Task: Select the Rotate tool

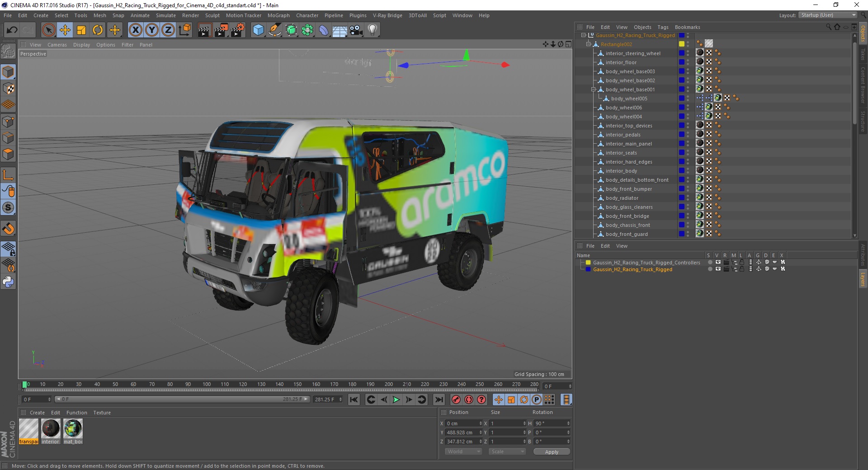Action: click(98, 30)
